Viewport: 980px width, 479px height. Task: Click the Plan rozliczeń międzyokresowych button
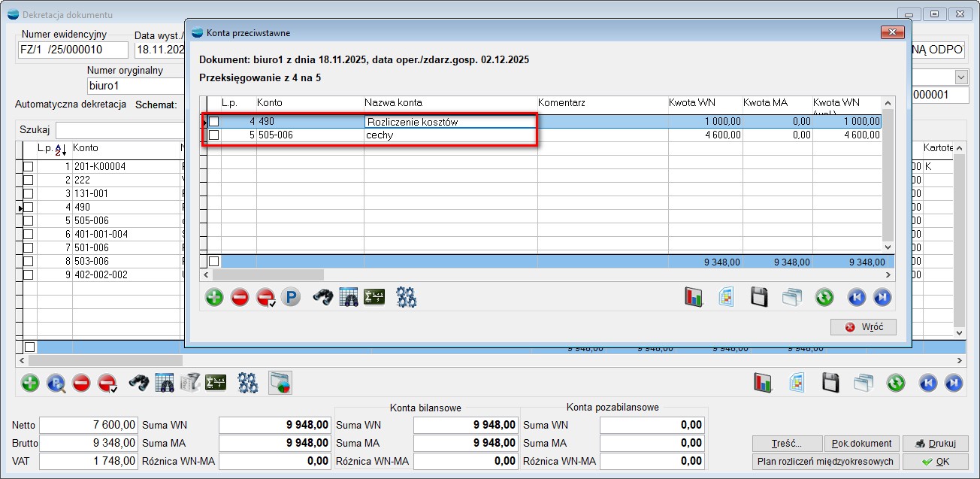tap(824, 461)
